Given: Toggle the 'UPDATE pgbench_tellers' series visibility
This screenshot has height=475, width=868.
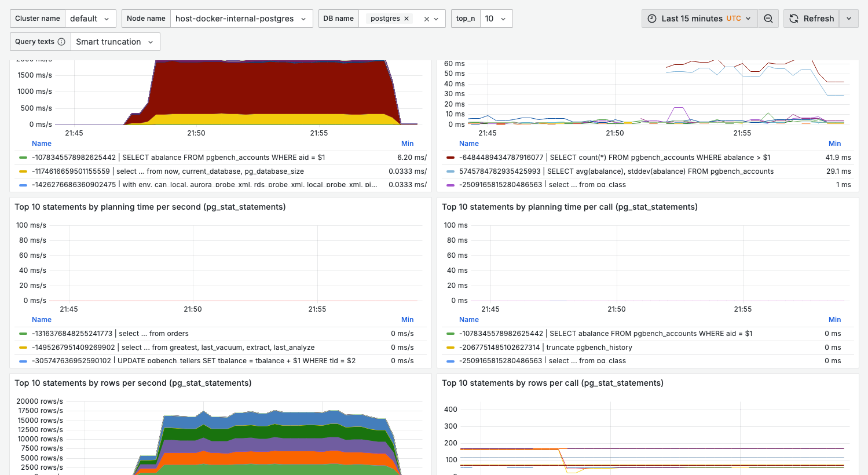Looking at the screenshot, I should click(x=23, y=360).
